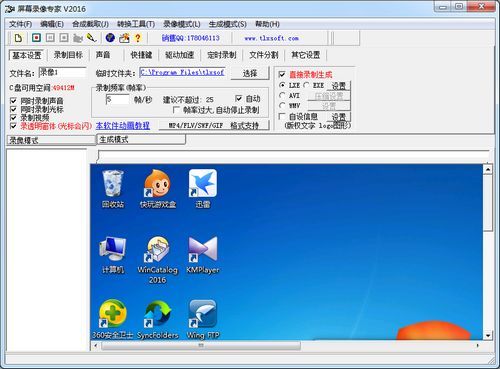
Task: Click the yellow pencil toolbar icon
Action: (x=91, y=38)
